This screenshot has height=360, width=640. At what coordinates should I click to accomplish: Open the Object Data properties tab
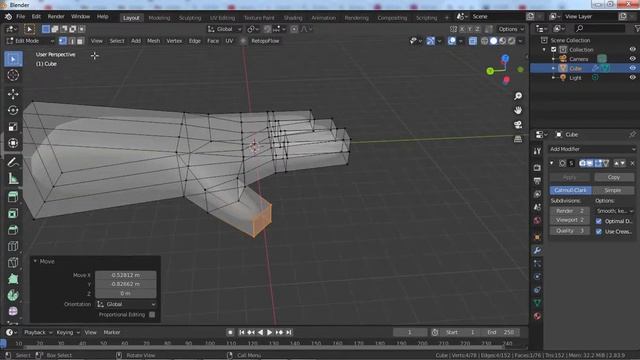click(537, 303)
